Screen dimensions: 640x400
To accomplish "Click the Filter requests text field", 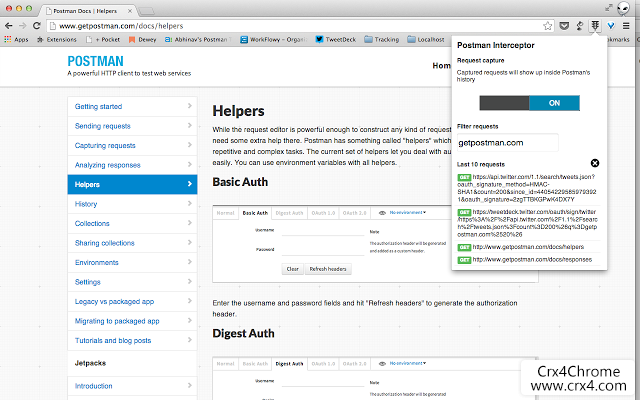I will point(507,143).
